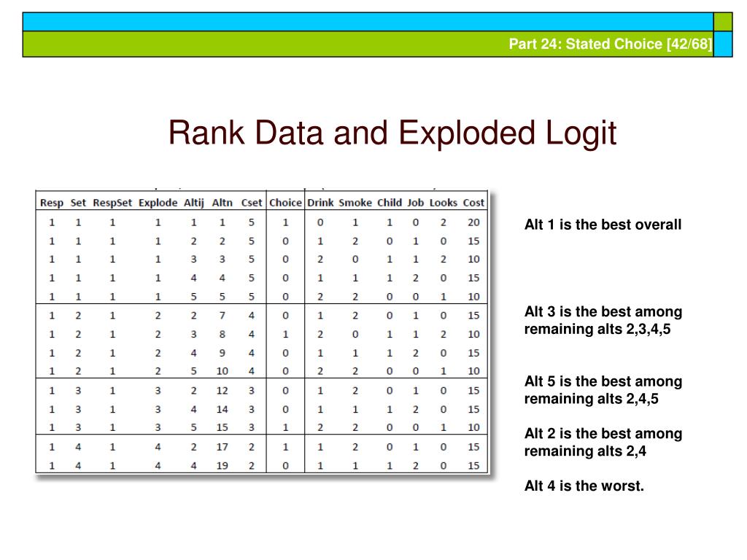The image size is (747, 560).
Task: Click the "Explode" column header
Action: (x=158, y=203)
